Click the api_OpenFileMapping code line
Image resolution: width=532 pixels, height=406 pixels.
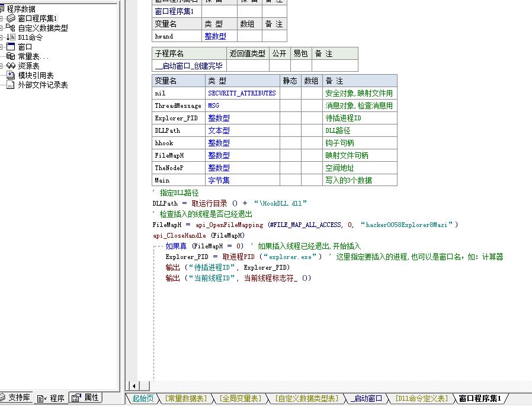click(305, 225)
